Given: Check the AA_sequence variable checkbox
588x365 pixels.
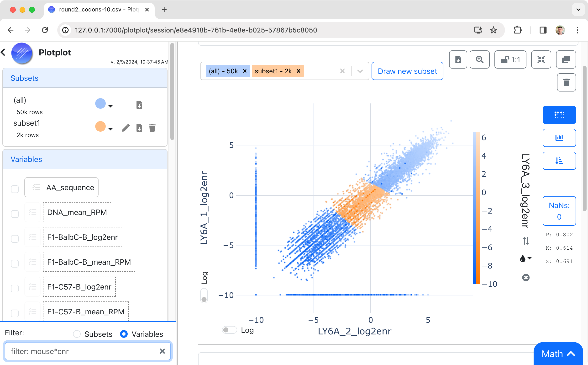Looking at the screenshot, I should point(15,189).
